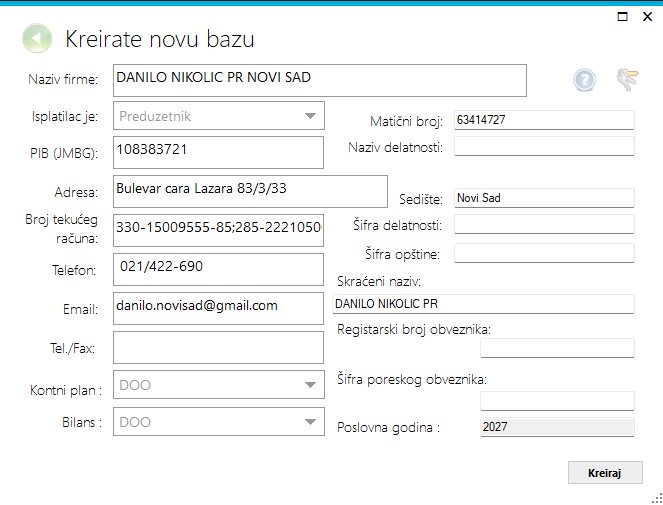Focus the empty Naziv delatnosti field
Viewport: 663px width, 505px height.
[544, 146]
